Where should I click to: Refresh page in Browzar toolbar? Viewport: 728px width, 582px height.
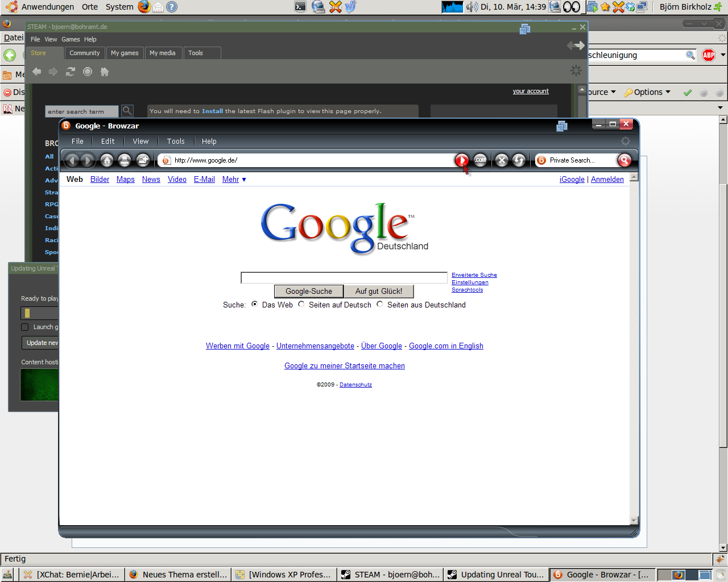(519, 160)
